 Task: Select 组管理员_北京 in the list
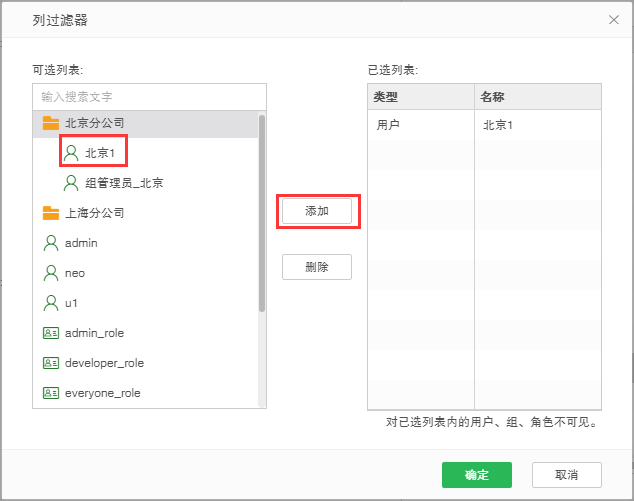[124, 183]
